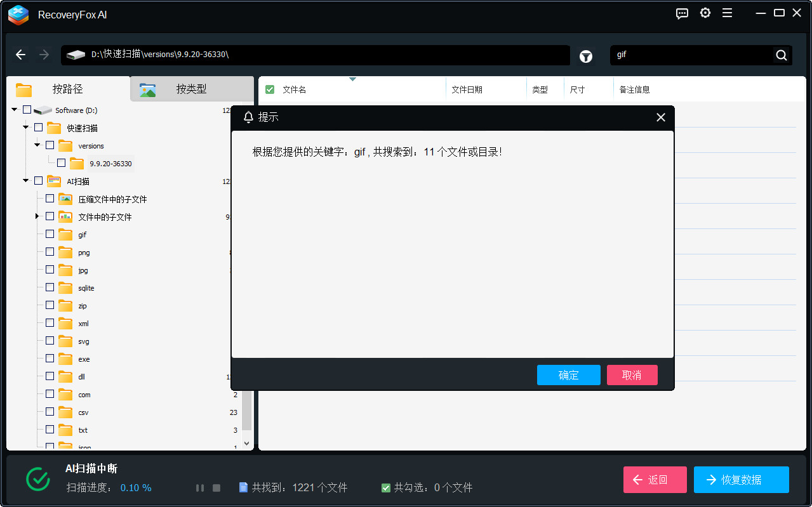
Task: Click the feedback chat bubble icon
Action: [682, 13]
